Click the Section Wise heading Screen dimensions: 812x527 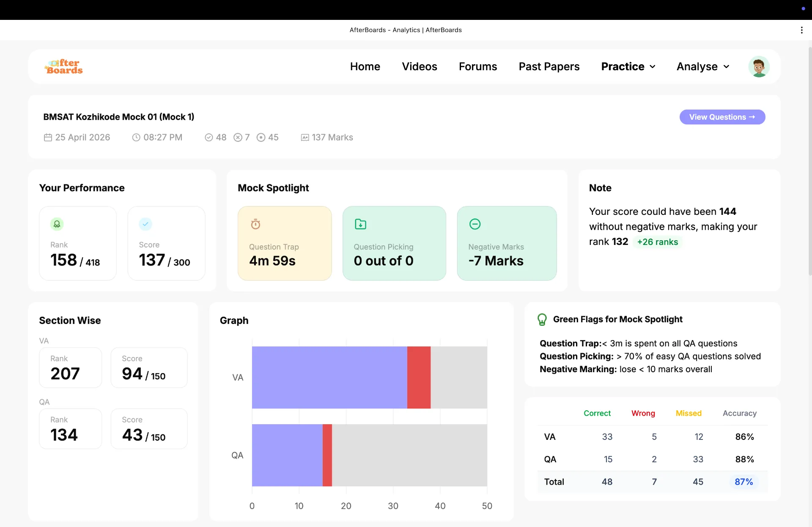point(70,321)
